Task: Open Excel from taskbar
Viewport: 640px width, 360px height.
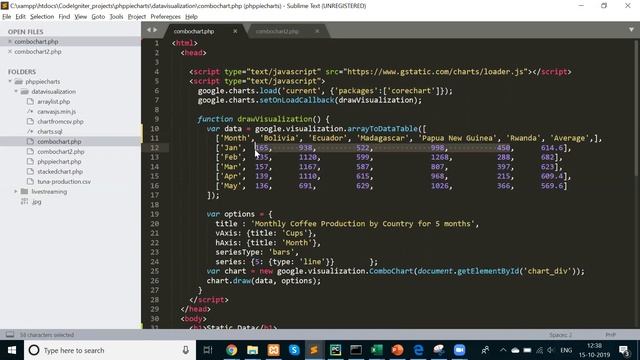Action: point(377,350)
